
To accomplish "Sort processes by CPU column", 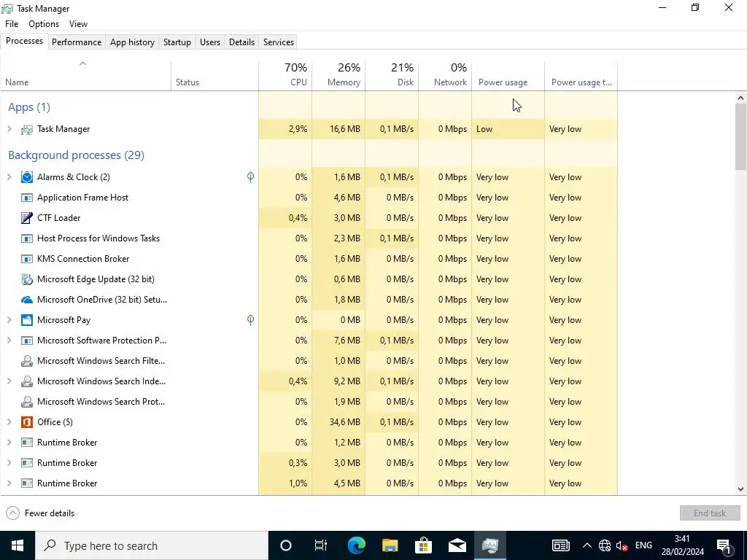I will [285, 75].
